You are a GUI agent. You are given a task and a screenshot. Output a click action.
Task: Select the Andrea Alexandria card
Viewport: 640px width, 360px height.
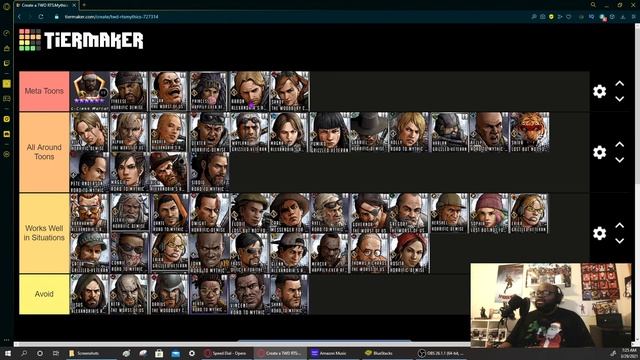pos(169,132)
